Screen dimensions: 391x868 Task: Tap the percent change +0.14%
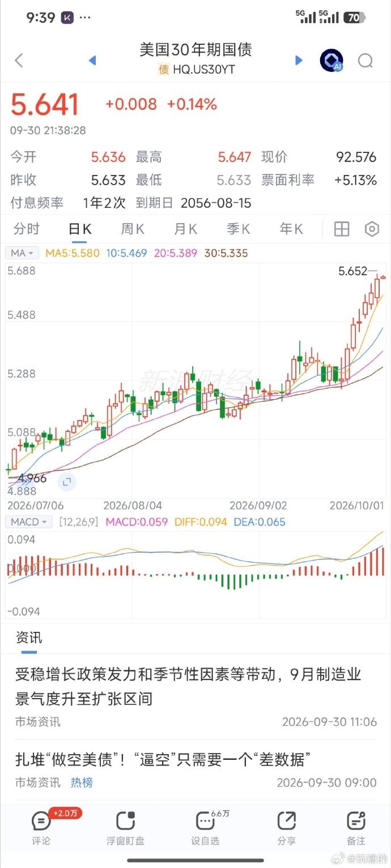[192, 104]
